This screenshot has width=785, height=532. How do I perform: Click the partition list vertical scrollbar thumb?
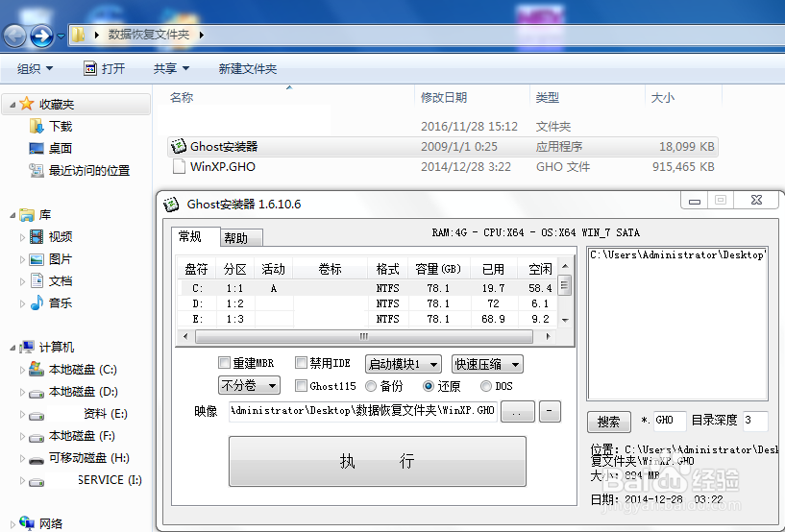564,286
